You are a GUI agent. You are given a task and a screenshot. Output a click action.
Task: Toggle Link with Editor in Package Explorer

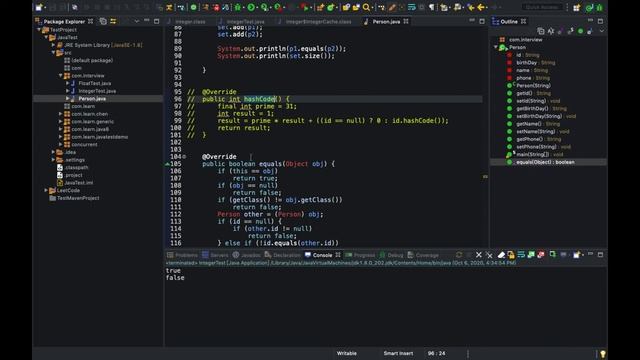tap(113, 21)
